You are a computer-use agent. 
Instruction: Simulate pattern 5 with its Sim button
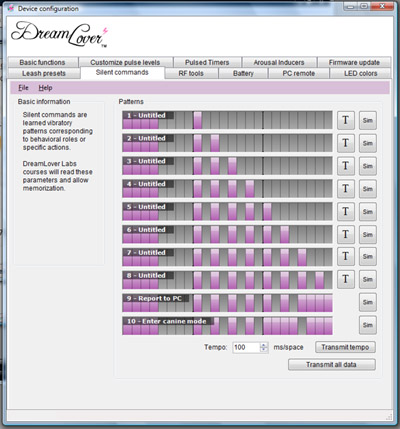(x=368, y=211)
